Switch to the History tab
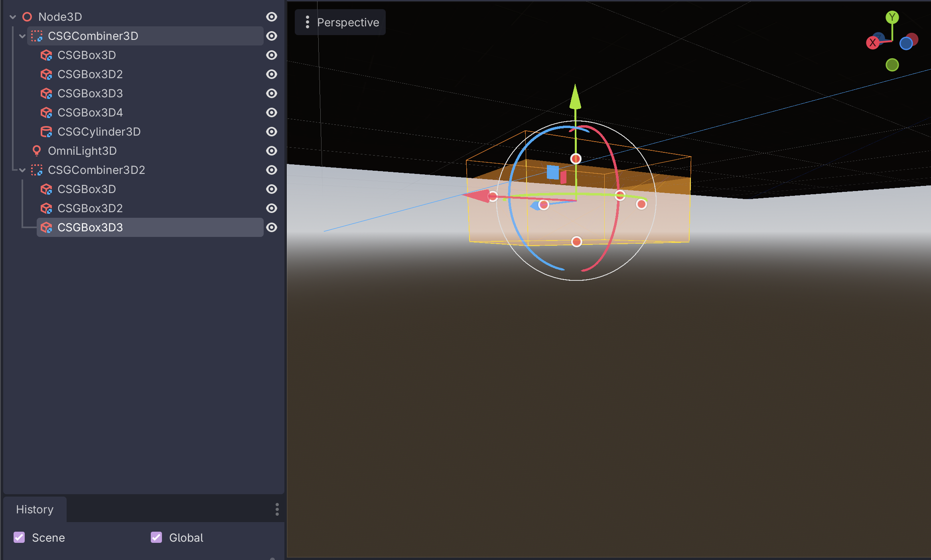The height and width of the screenshot is (560, 931). click(35, 509)
